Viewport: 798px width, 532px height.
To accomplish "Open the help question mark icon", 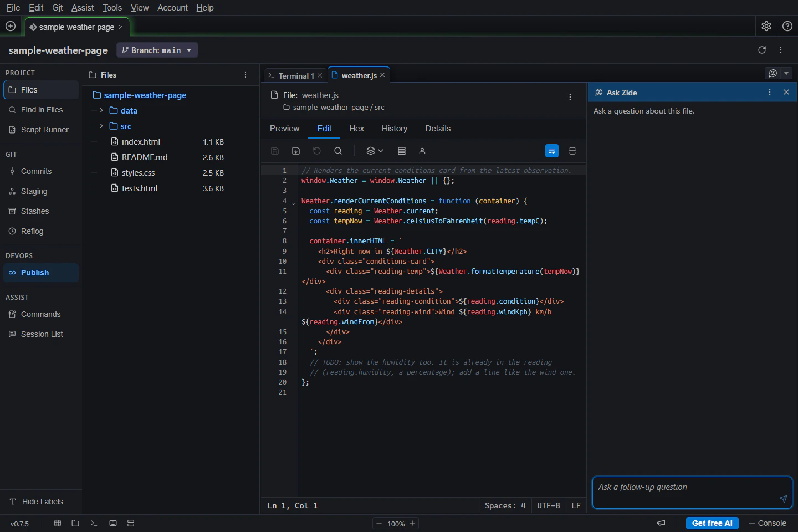I will (x=787, y=26).
